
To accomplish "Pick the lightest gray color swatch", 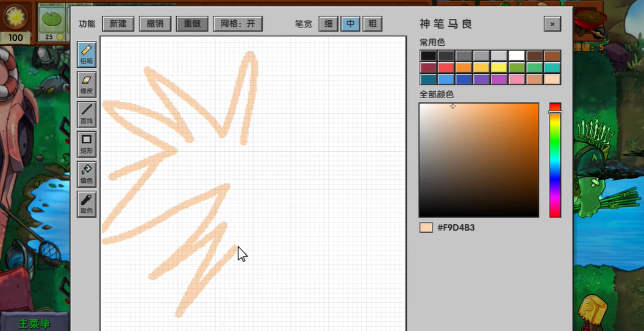I will coord(499,56).
